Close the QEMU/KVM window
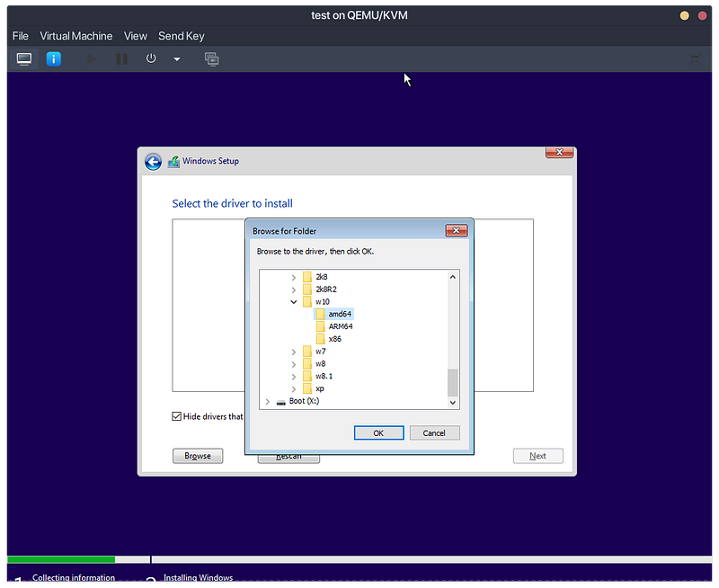 (x=702, y=15)
